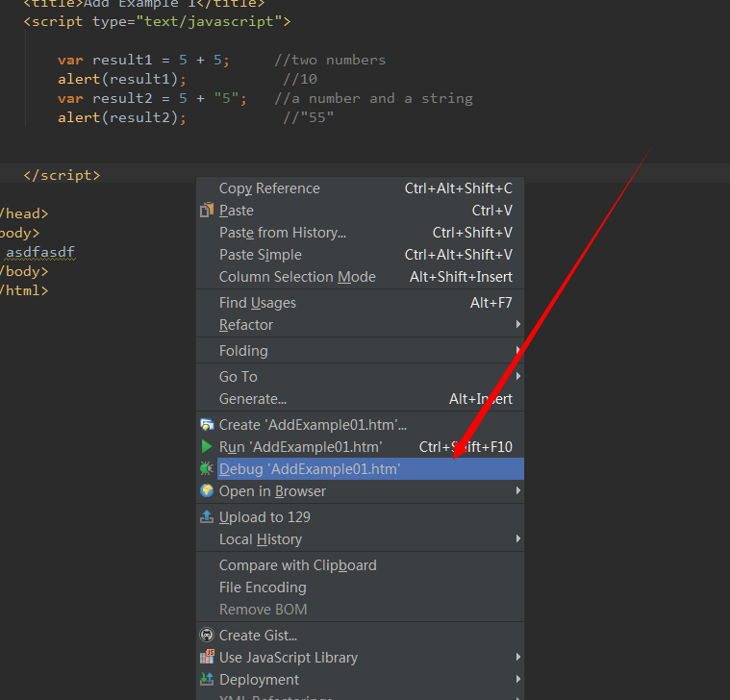Image resolution: width=730 pixels, height=700 pixels.
Task: Expand the Folding submenu
Action: click(x=361, y=350)
